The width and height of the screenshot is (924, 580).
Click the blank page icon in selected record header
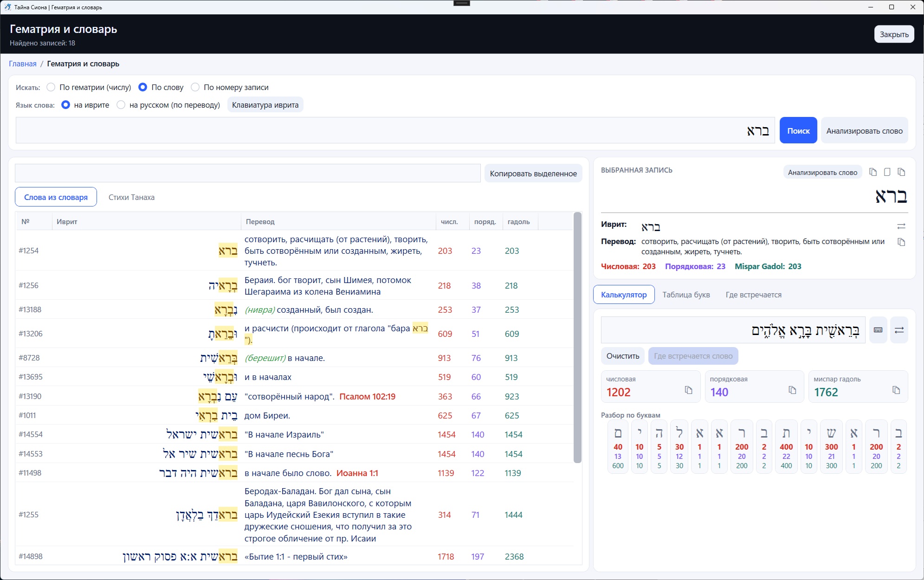887,172
